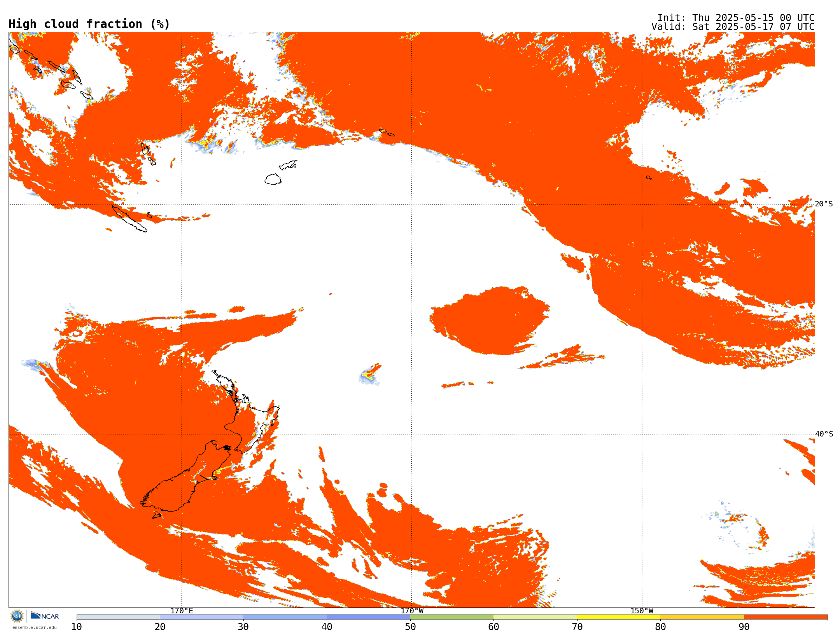The height and width of the screenshot is (632, 840).
Task: Click the colorbar tick label 50
Action: tap(410, 627)
